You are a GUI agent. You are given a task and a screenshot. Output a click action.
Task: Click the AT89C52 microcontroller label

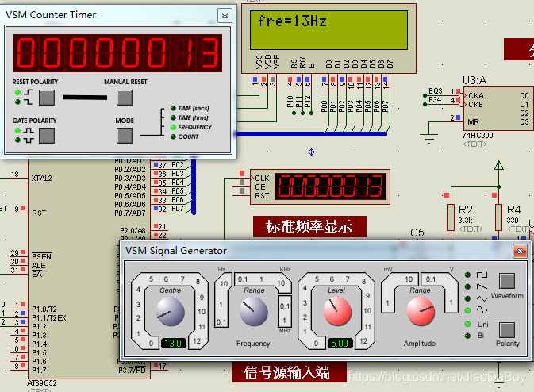(x=41, y=382)
